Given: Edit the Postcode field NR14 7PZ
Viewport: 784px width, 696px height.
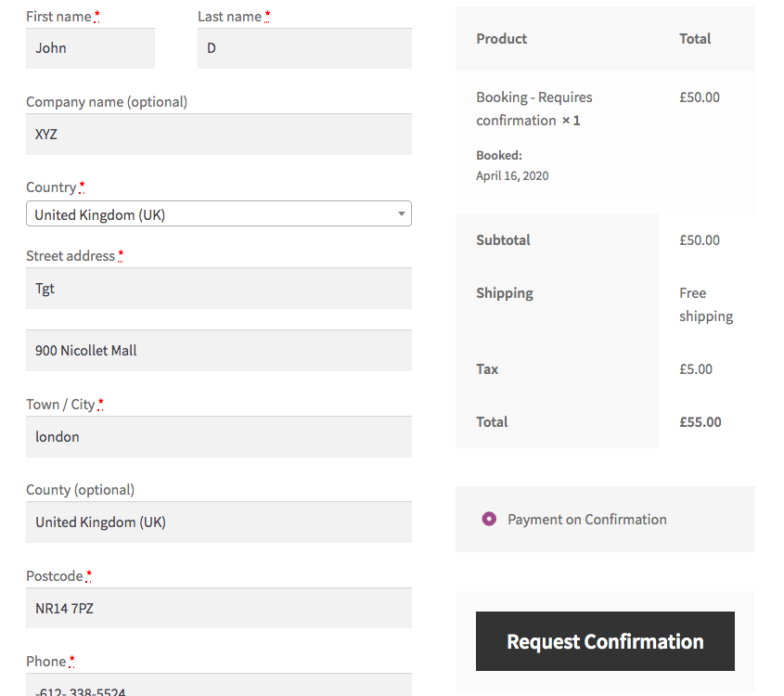Looking at the screenshot, I should [219, 608].
